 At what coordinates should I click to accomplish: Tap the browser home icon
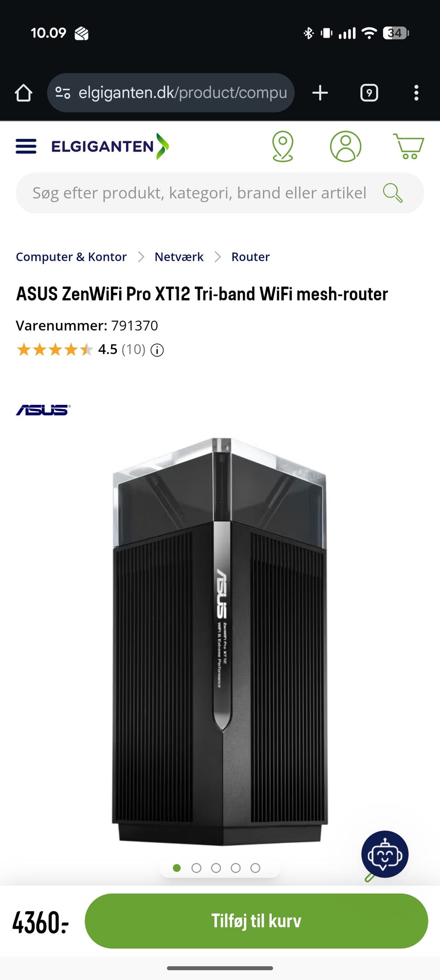click(23, 93)
